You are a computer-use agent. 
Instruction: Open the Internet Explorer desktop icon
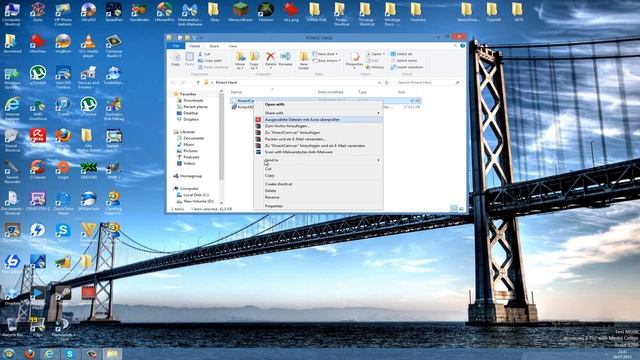coord(12,109)
